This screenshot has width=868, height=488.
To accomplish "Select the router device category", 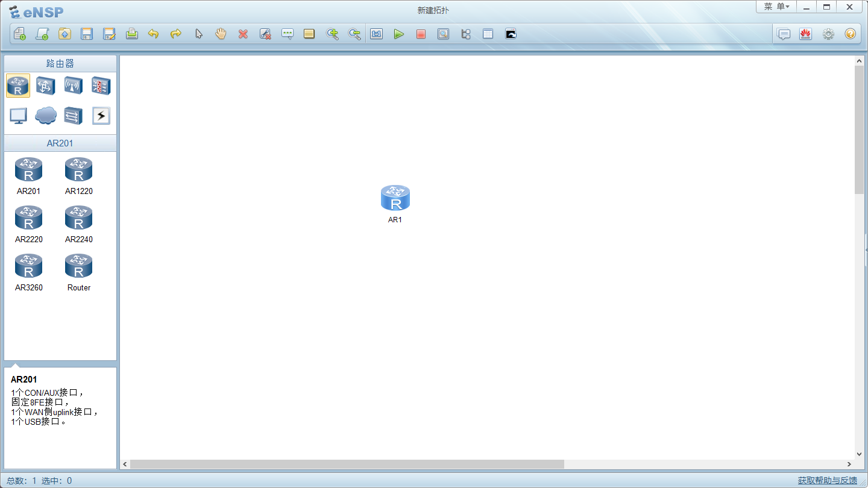I will (x=18, y=86).
